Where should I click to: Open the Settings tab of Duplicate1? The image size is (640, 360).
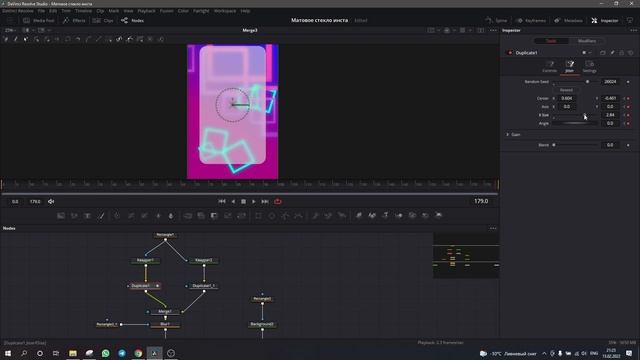589,67
